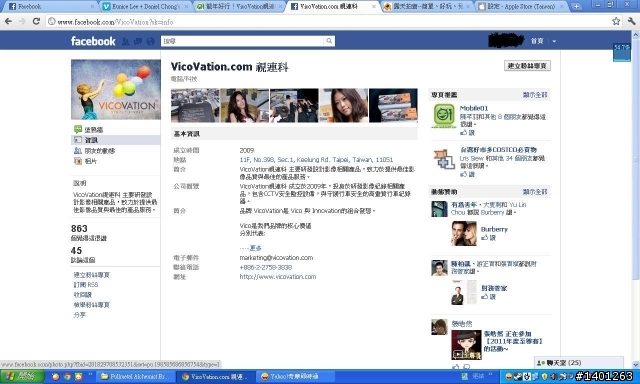Open friend requests icon in Facebook header

(x=126, y=41)
